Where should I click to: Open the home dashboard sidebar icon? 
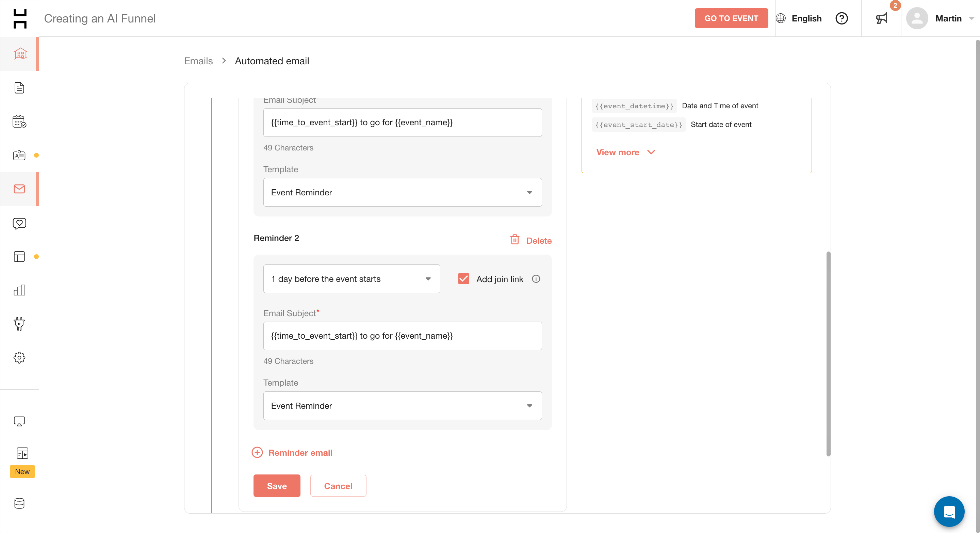(20, 54)
